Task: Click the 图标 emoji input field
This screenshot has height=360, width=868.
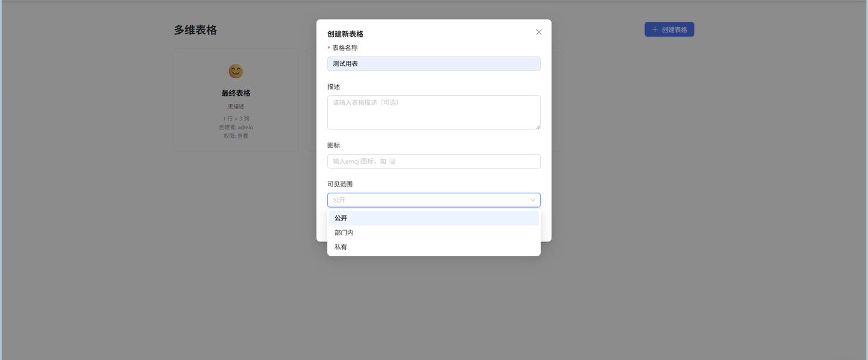Action: 433,161
